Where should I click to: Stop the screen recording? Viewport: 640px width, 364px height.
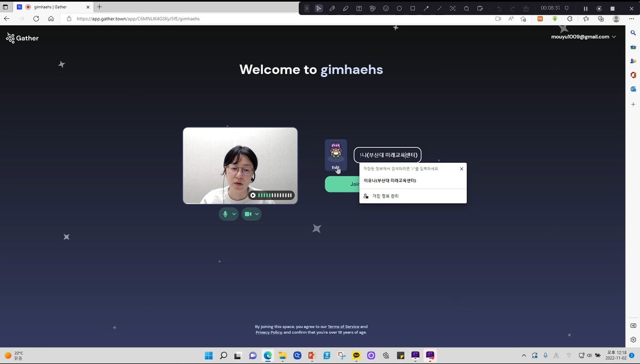pos(612,9)
